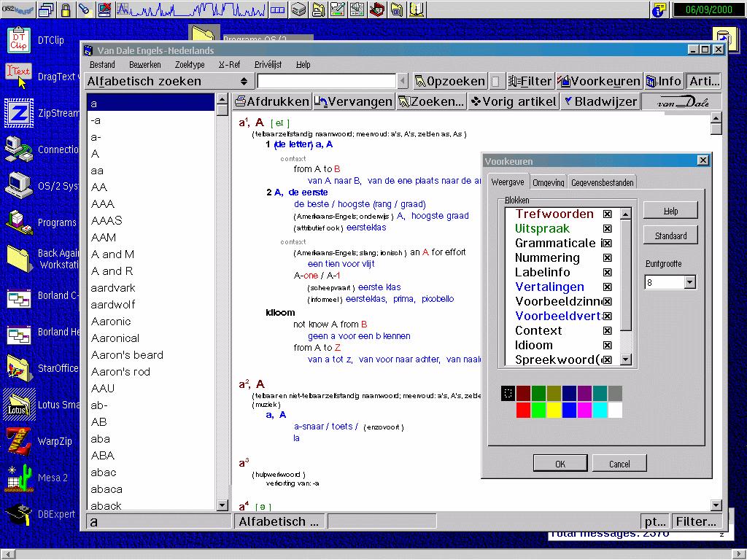747x560 pixels.
Task: Toggle the Vertalingen checkbox
Action: (608, 287)
